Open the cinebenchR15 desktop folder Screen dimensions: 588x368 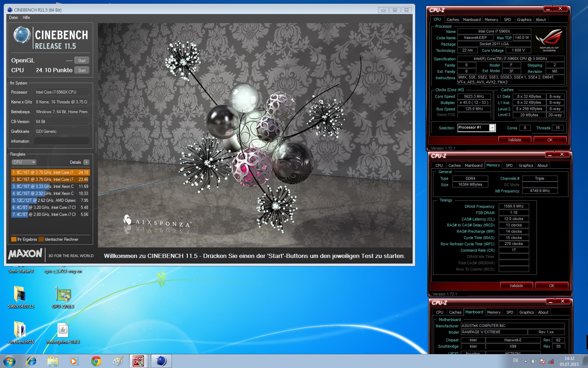tap(21, 332)
